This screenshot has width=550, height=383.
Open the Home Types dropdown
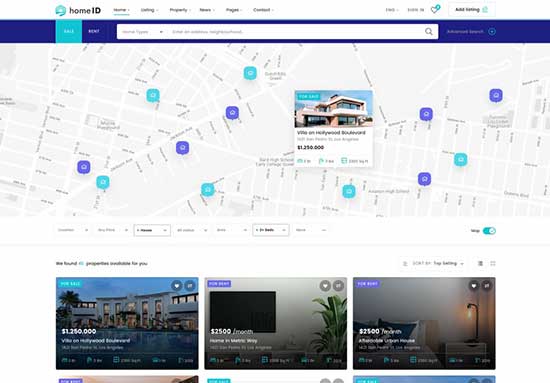(142, 32)
